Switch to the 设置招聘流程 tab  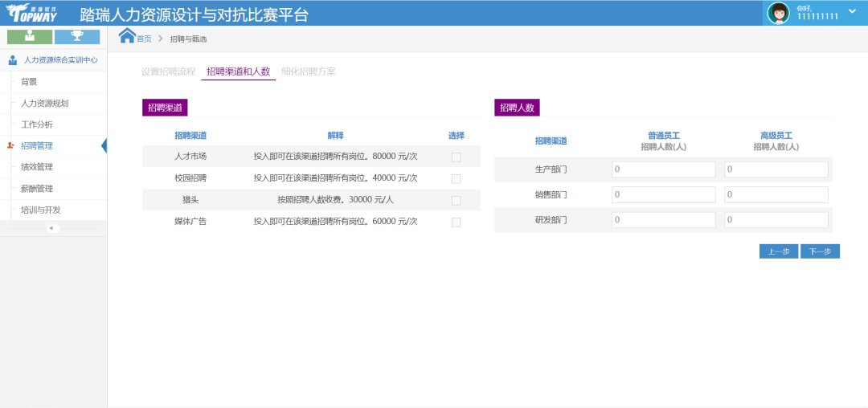tap(168, 71)
